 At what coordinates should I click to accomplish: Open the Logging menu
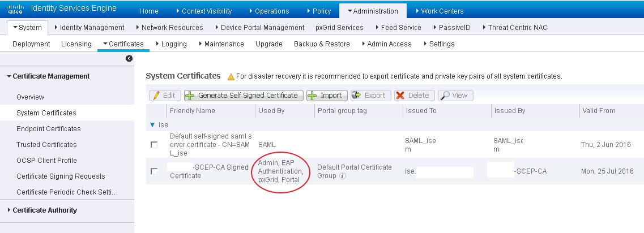171,44
